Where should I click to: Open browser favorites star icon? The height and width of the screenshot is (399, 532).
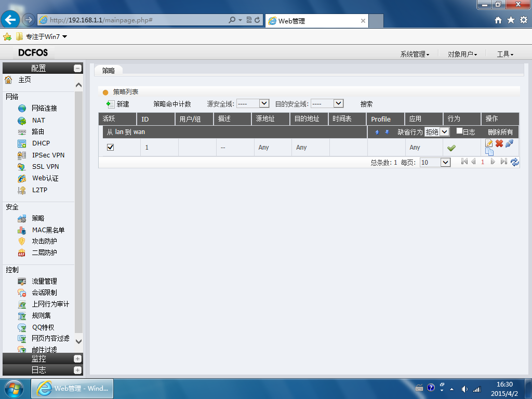pos(511,20)
